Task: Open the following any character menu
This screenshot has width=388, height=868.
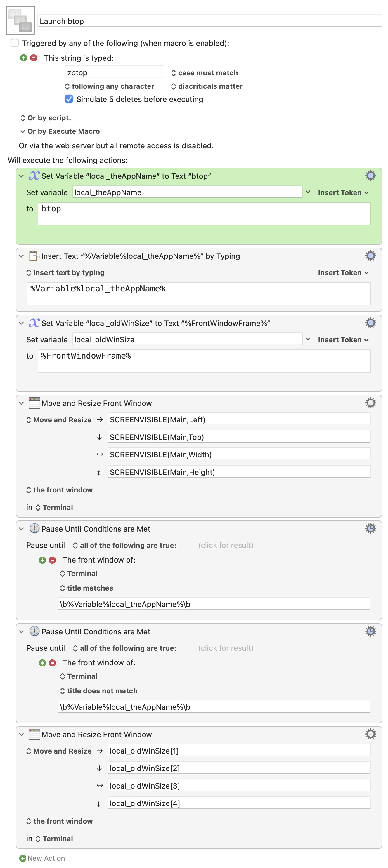Action: [x=110, y=86]
